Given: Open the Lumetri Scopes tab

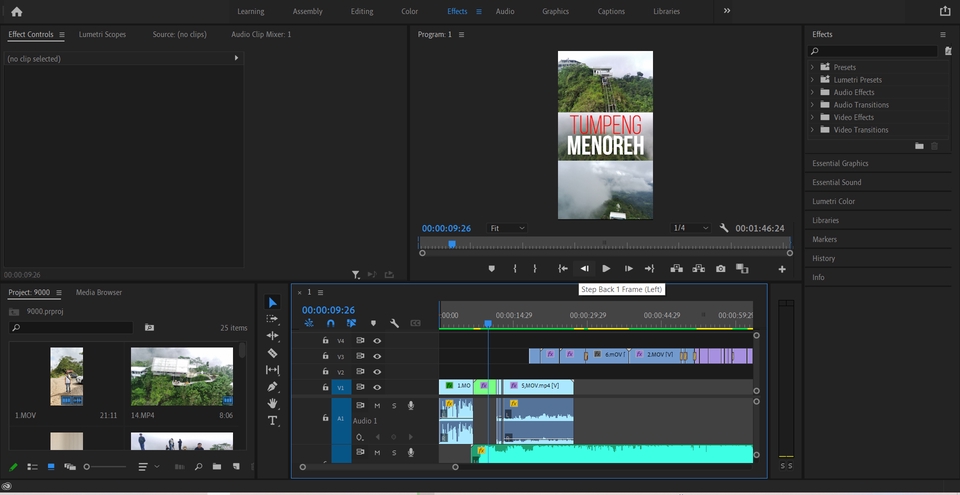Looking at the screenshot, I should [102, 34].
